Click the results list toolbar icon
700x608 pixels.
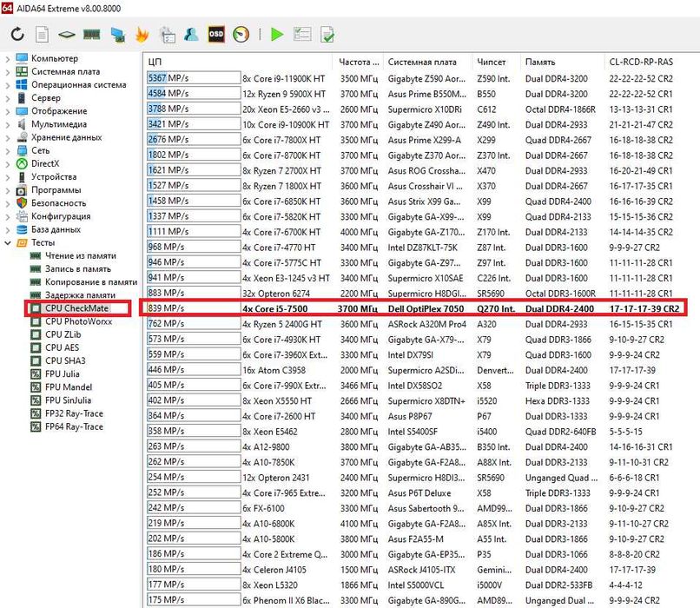click(x=302, y=35)
